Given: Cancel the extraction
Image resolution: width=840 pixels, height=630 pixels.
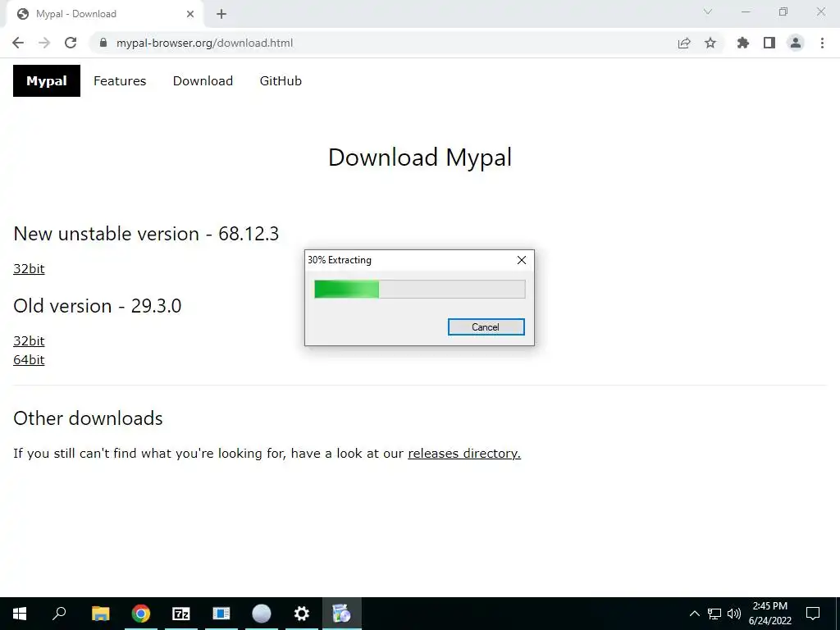Looking at the screenshot, I should (486, 326).
